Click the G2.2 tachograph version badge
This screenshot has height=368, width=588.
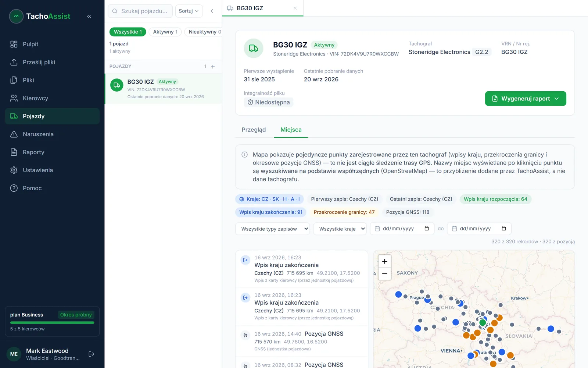(481, 52)
